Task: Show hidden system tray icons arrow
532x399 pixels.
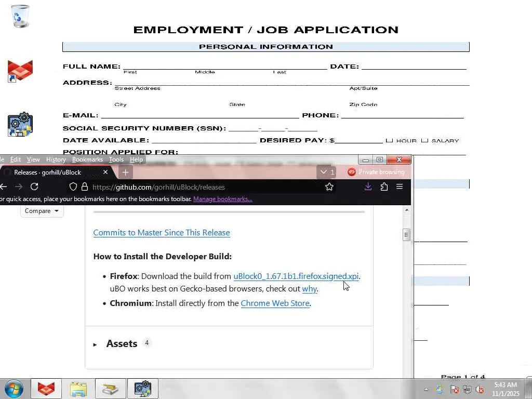Action: (x=426, y=390)
